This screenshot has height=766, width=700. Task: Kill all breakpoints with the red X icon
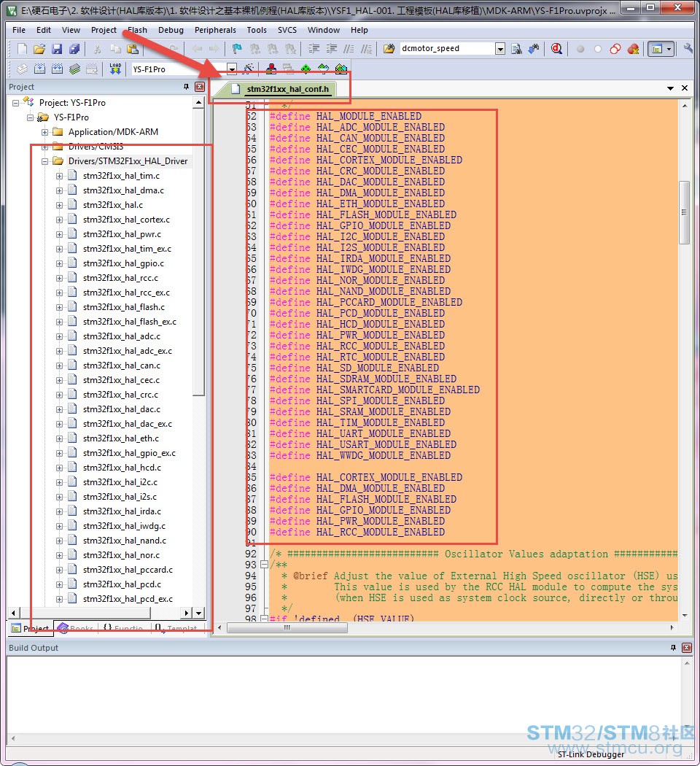click(633, 49)
